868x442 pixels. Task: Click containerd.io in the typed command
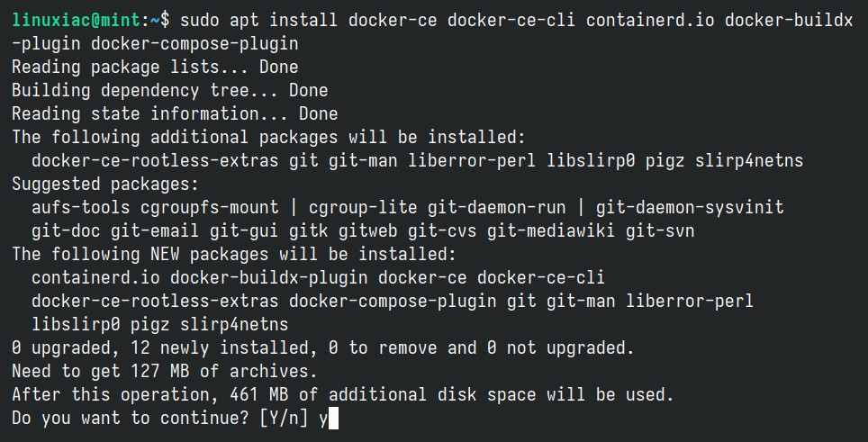tap(650, 21)
